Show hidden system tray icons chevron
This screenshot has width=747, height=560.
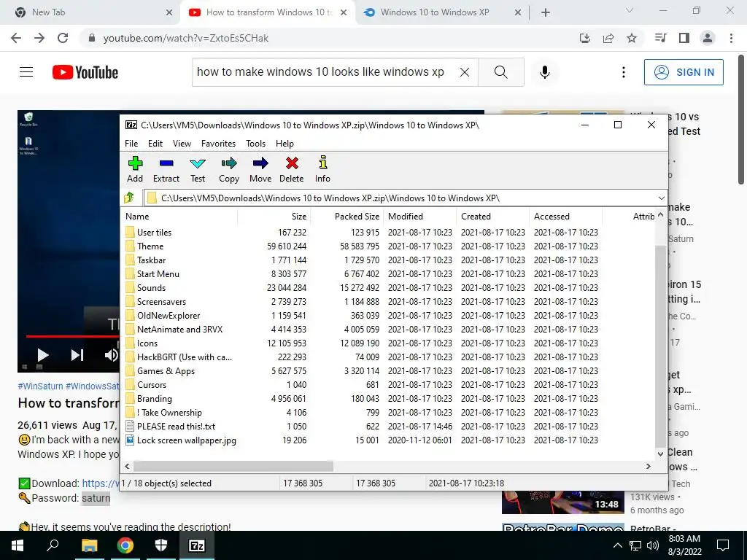click(617, 545)
